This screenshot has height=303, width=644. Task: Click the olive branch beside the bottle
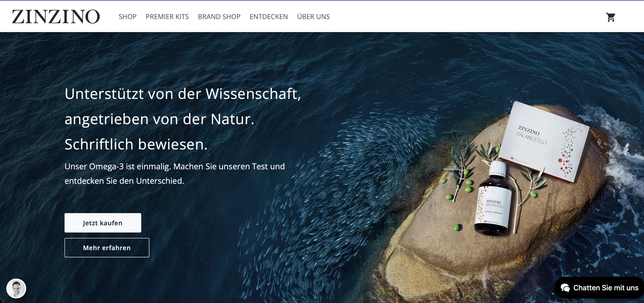[x=460, y=165]
